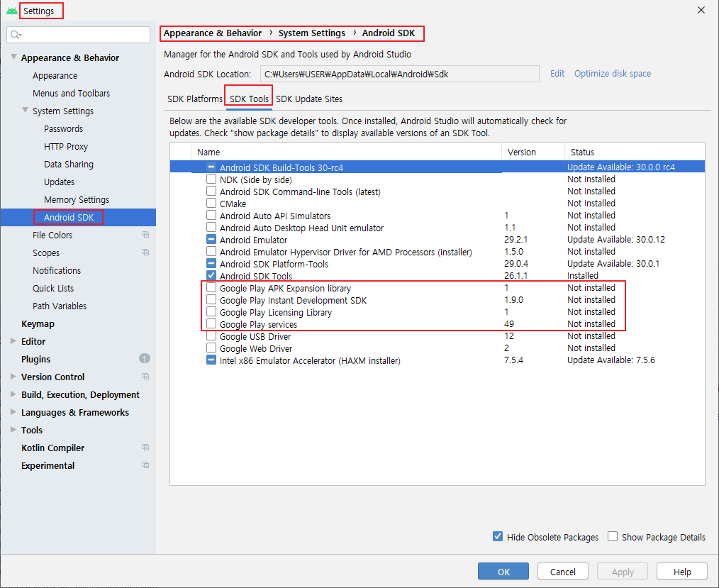Click the Plugins update count badge
Viewport: 719px width, 588px height.
[145, 359]
